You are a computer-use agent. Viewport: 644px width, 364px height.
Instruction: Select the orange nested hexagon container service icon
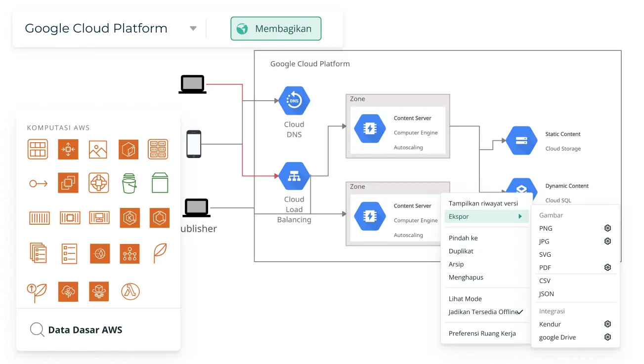[159, 218]
